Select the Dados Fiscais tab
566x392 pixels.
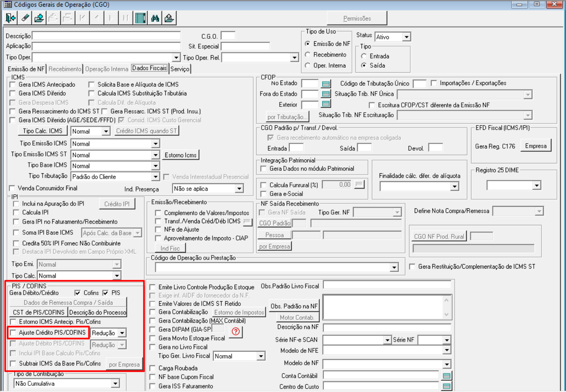(x=150, y=68)
